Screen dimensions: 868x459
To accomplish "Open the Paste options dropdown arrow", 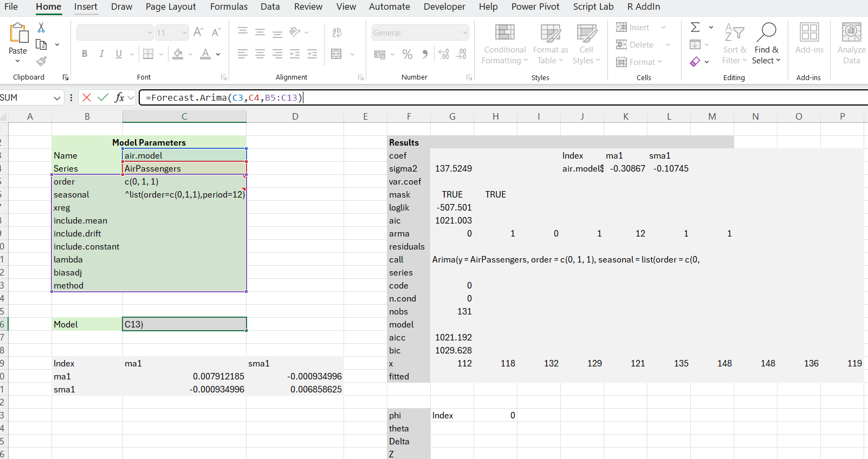I will tap(17, 61).
